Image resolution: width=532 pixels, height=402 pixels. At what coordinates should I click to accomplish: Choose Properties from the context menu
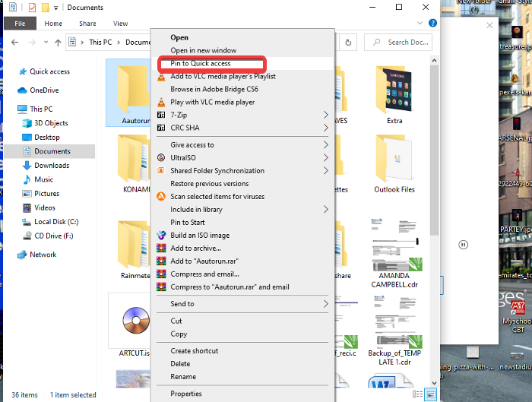[186, 394]
